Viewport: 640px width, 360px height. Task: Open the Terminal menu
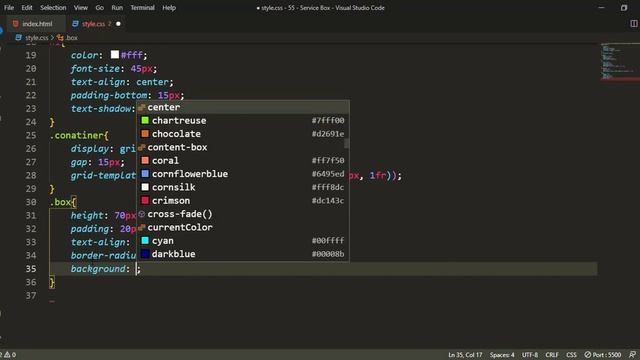tap(142, 8)
